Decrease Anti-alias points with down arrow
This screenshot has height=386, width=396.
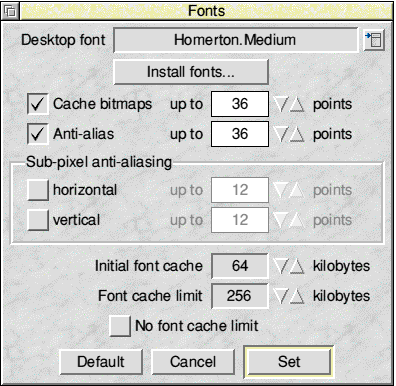281,134
